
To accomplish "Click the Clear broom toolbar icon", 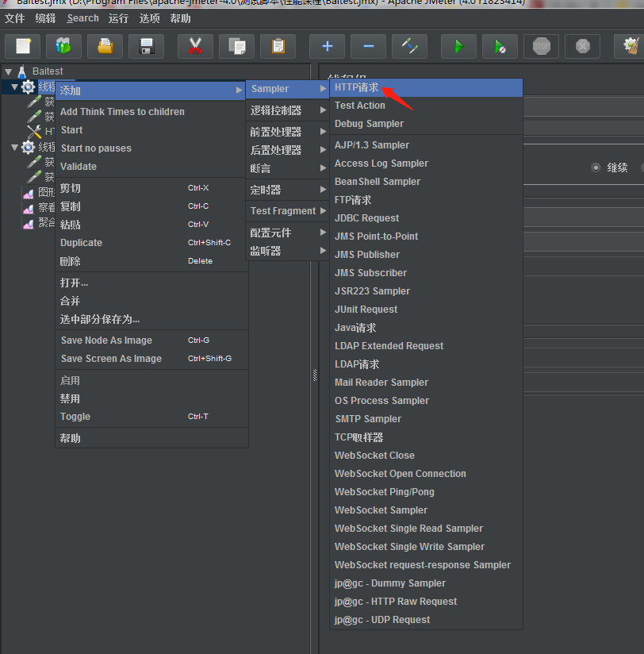I will (631, 46).
